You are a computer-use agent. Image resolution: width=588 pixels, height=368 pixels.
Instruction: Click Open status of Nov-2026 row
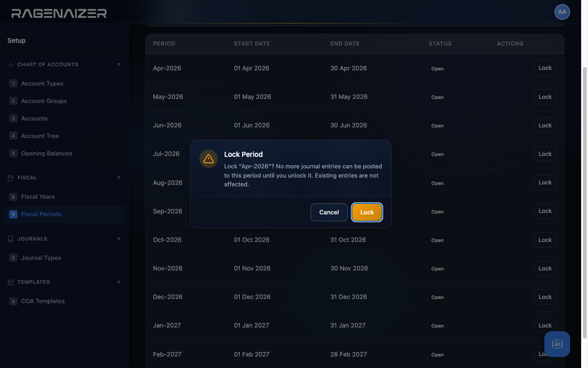(x=437, y=269)
